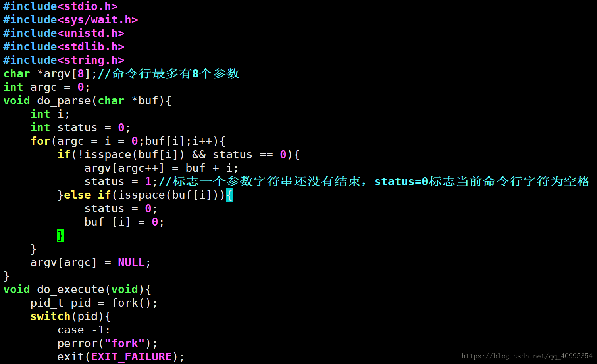Click '}else if(isspace(buf[i]))' text
597x364 pixels.
point(141,195)
